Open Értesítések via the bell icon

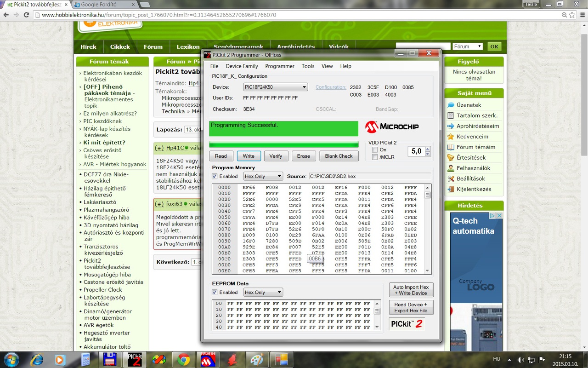[x=451, y=158]
